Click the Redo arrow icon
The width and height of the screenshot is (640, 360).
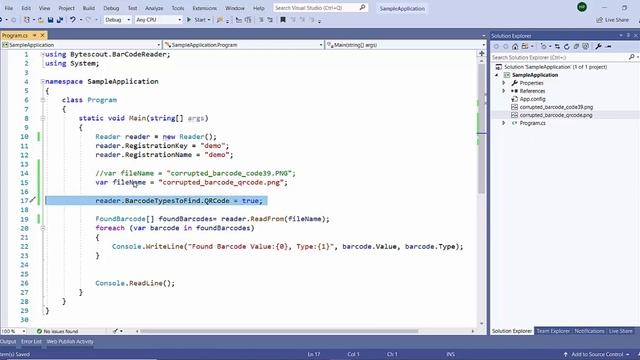click(88, 20)
